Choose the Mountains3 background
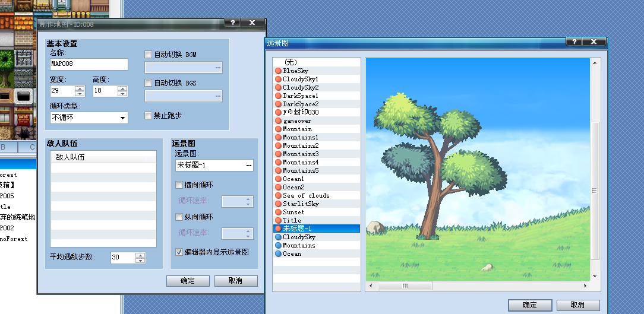The height and width of the screenshot is (314, 644). 316,154
